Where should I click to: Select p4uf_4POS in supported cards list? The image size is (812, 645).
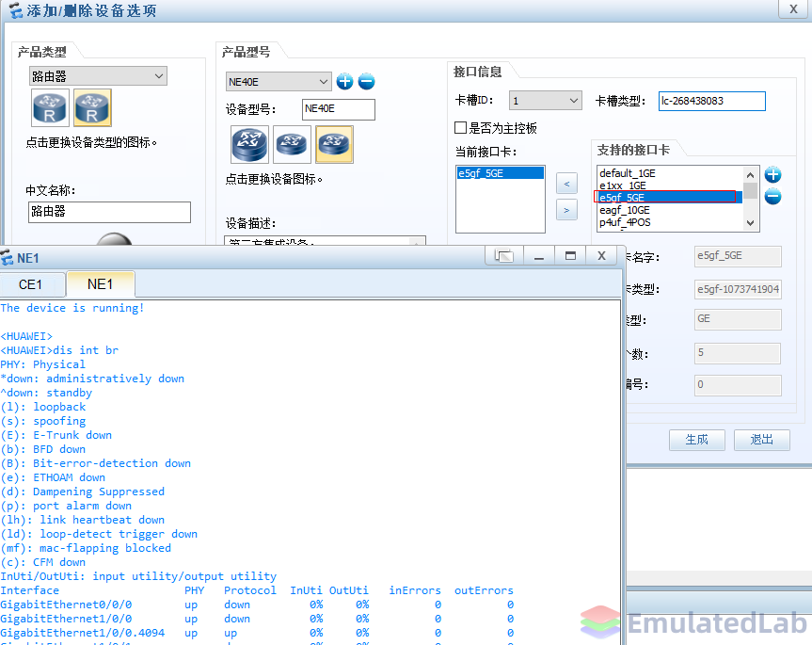[x=670, y=222]
